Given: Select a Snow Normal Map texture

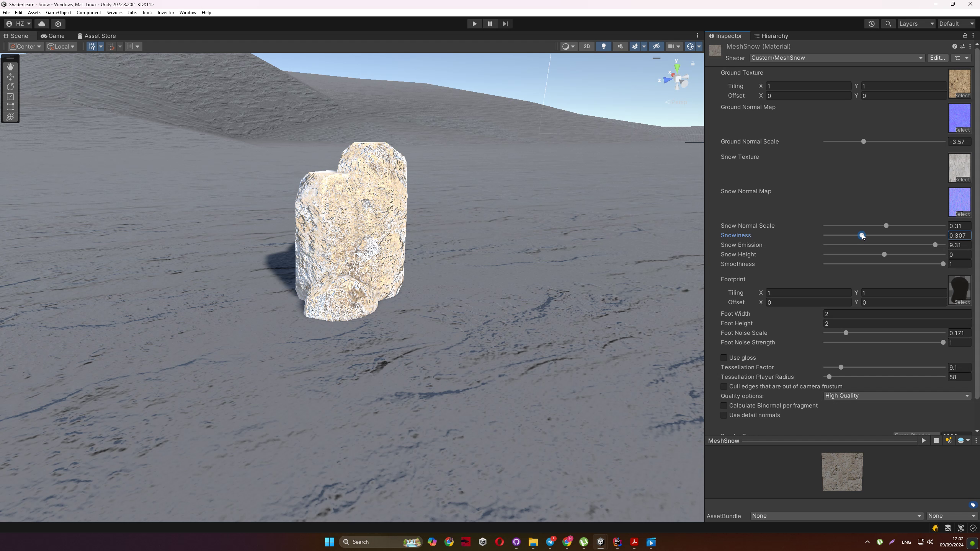Looking at the screenshot, I should point(960,202).
